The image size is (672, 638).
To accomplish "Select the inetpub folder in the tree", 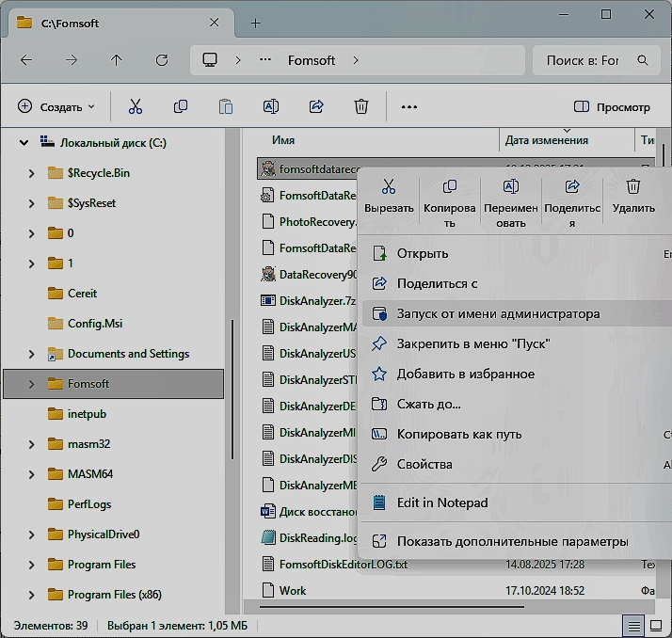I will 76,414.
